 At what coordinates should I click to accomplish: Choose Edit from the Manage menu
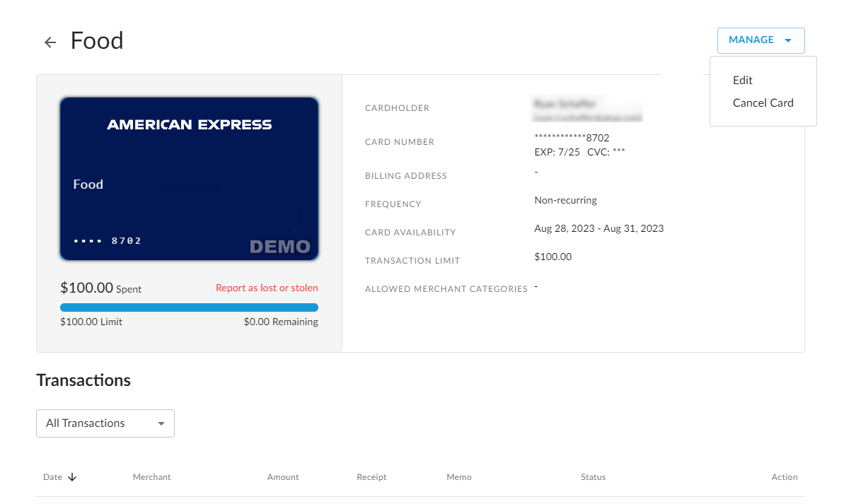click(x=742, y=80)
